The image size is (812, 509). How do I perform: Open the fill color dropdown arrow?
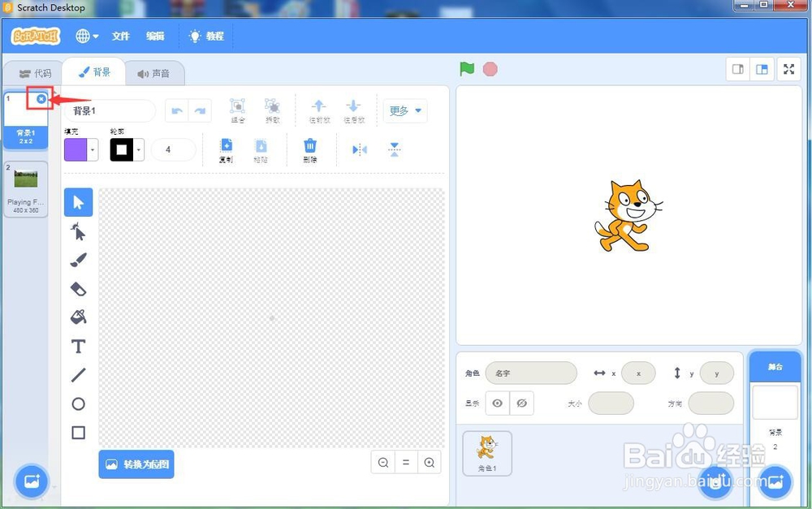93,149
